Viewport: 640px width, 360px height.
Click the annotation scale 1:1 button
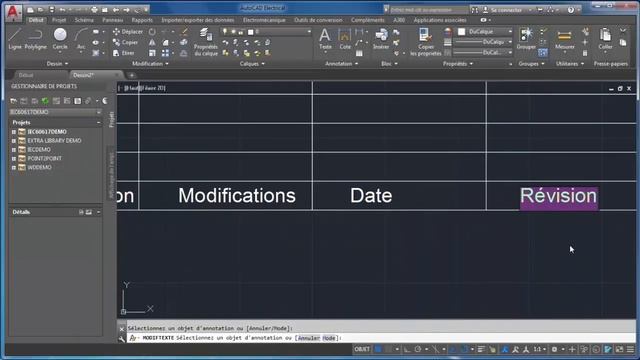pos(539,349)
